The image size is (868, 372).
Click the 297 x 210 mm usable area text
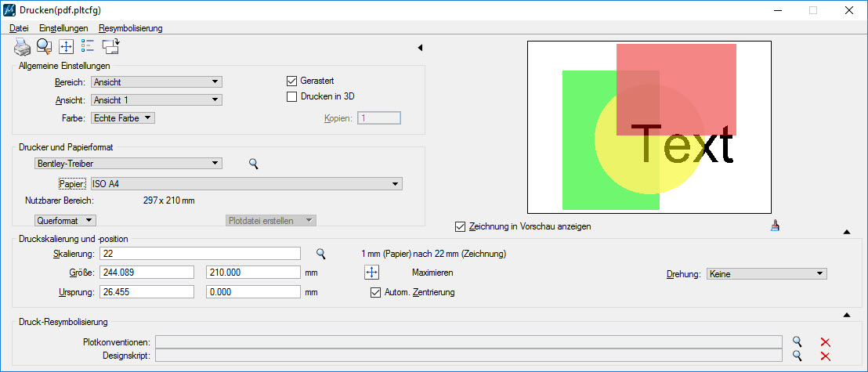point(169,200)
